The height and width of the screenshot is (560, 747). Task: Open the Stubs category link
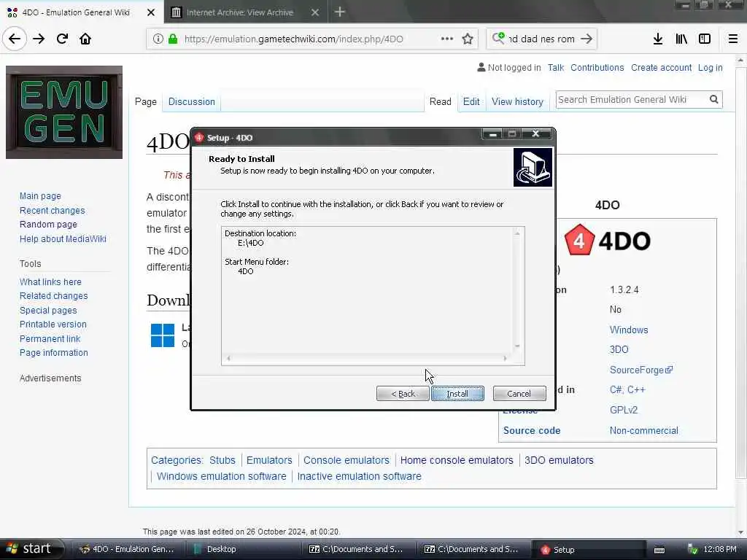pyautogui.click(x=222, y=461)
